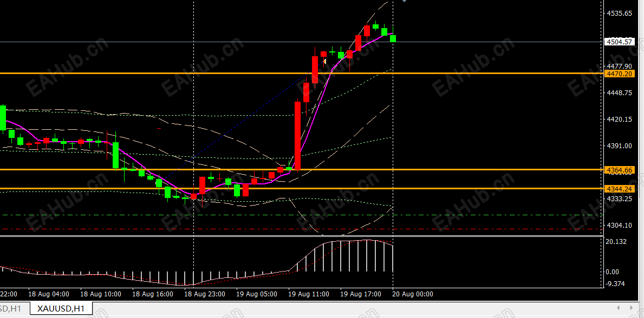The height and width of the screenshot is (318, 644).
Task: Click the indicator scale value 20.132
Action: (616, 242)
